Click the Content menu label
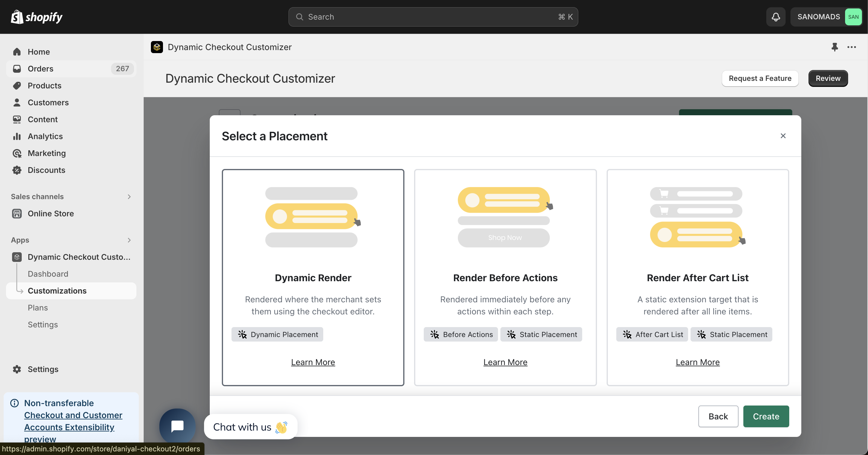The image size is (868, 455). tap(43, 119)
